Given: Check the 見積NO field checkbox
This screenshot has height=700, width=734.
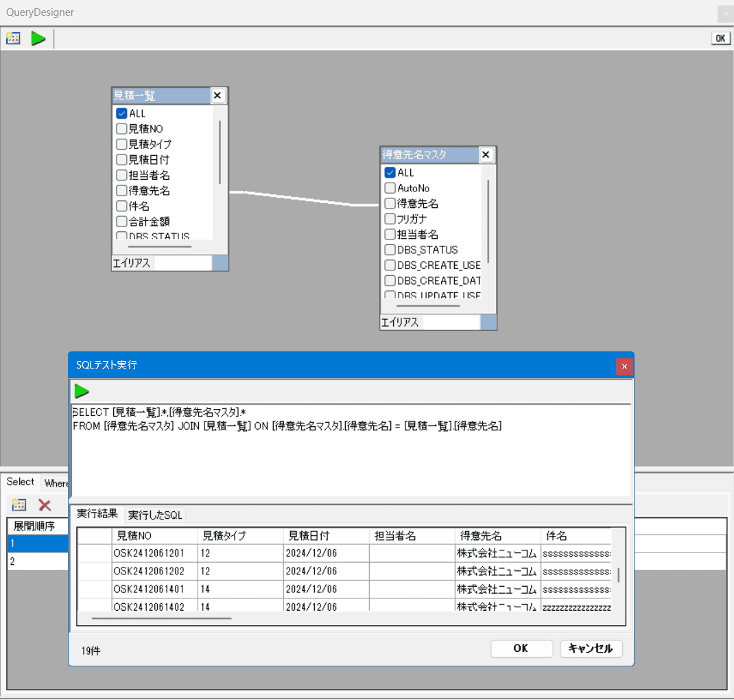Looking at the screenshot, I should pos(121,129).
